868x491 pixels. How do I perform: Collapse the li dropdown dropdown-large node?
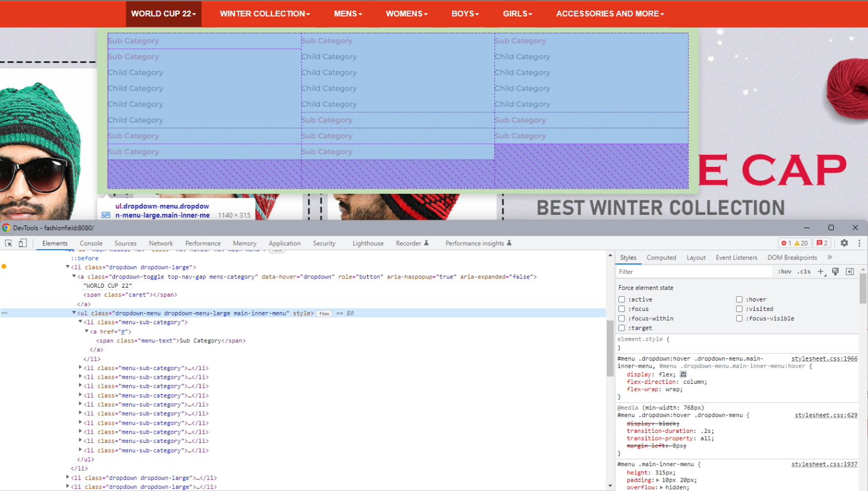(68, 267)
